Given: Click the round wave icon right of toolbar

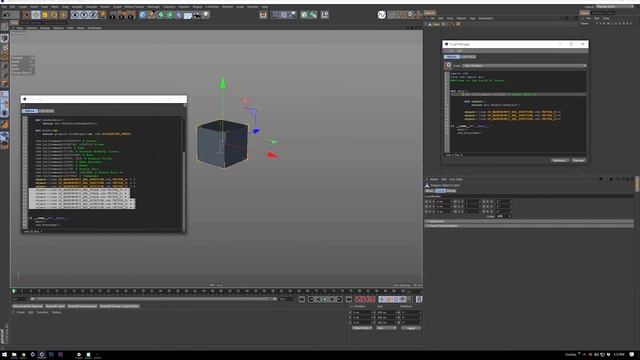Looking at the screenshot, I should [382, 15].
